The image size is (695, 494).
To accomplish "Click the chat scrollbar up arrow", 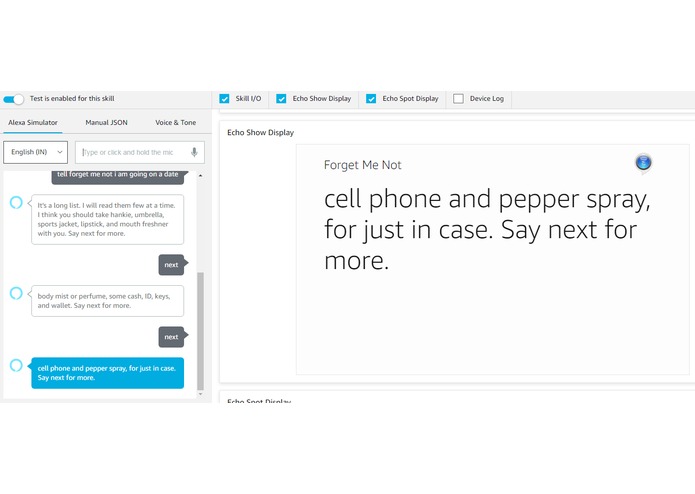I will pyautogui.click(x=200, y=176).
